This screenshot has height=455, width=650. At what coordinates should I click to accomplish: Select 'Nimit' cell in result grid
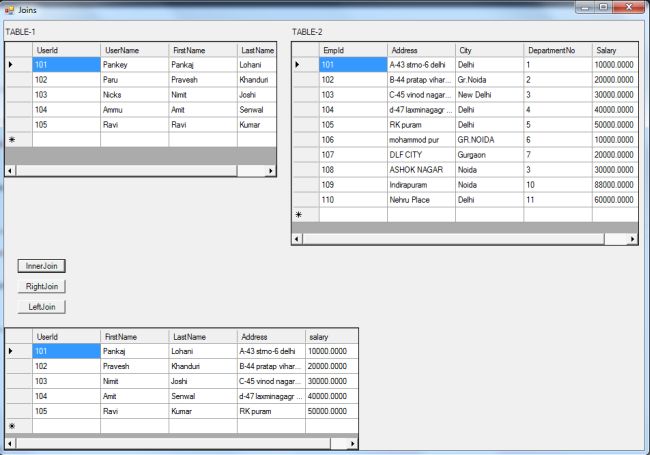[x=135, y=381]
